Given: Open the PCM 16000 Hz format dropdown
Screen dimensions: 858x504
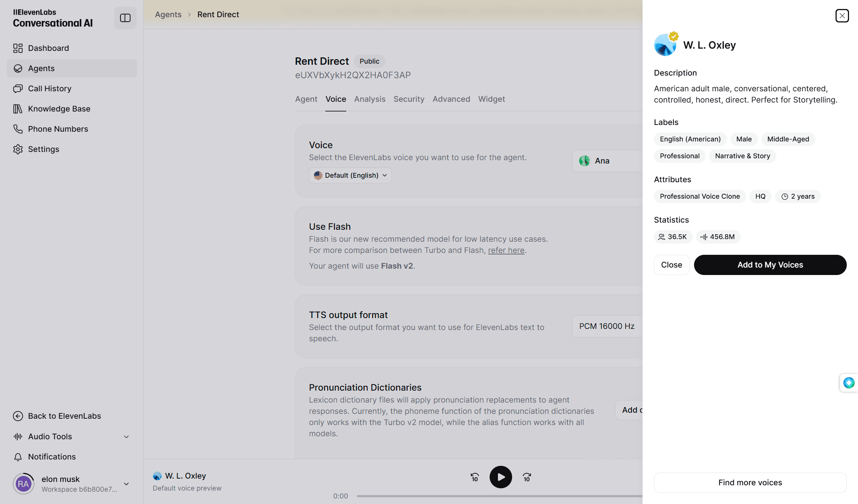Looking at the screenshot, I should click(607, 326).
